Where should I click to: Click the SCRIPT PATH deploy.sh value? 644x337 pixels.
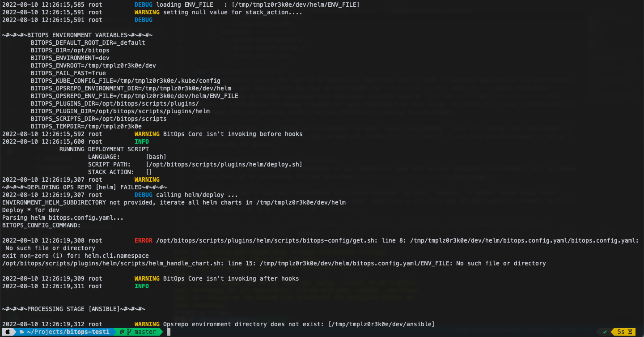coord(224,164)
